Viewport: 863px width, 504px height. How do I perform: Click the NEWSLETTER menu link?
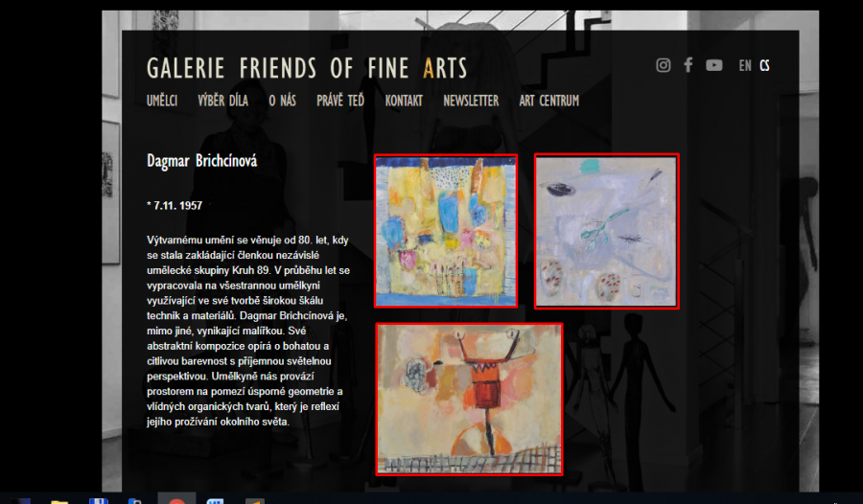[471, 101]
